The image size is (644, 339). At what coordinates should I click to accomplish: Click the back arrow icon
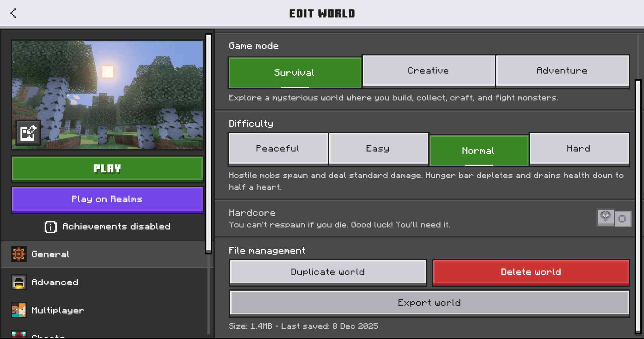coord(13,13)
